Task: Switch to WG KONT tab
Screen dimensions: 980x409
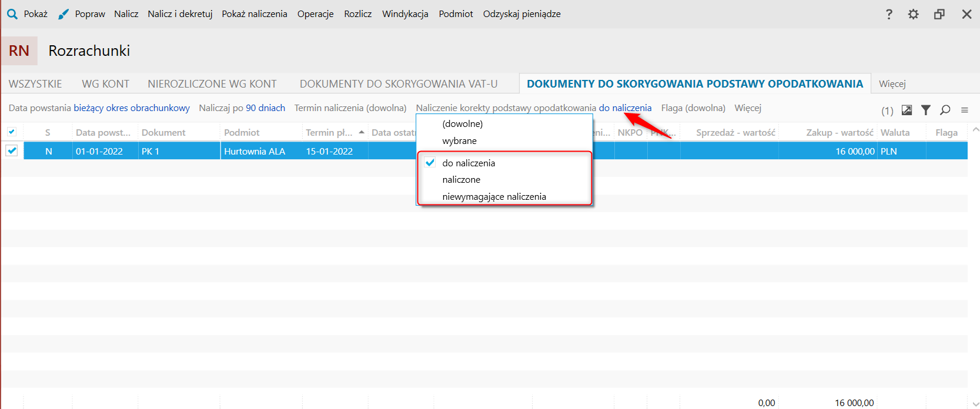Action: coord(106,84)
